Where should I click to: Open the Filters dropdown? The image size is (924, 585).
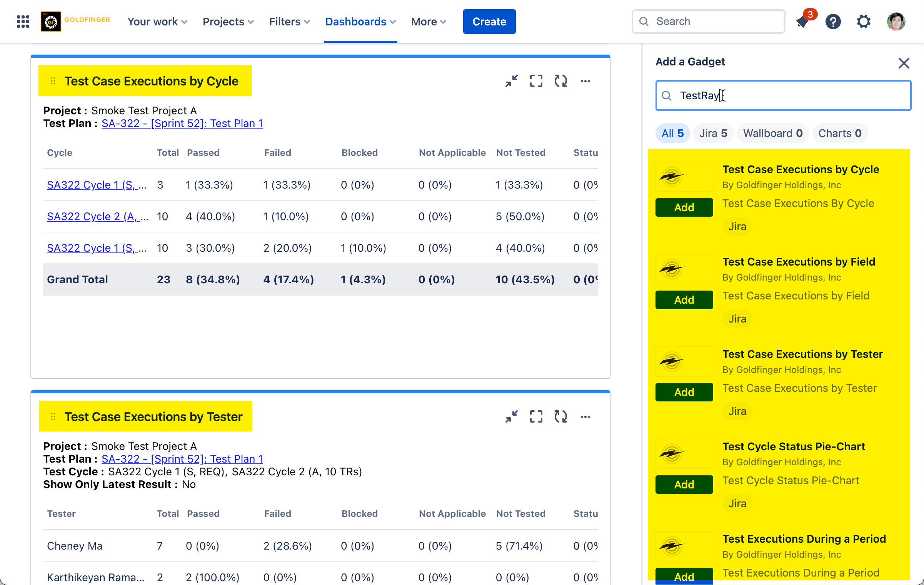(289, 22)
